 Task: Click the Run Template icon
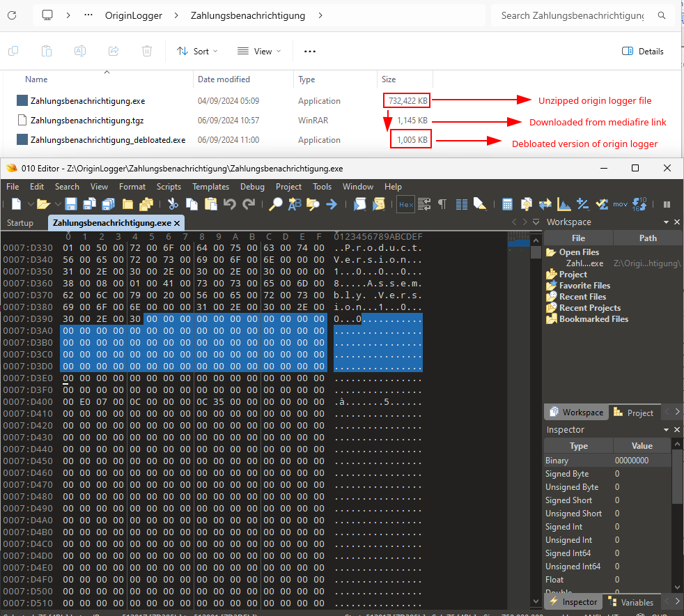coord(379,203)
